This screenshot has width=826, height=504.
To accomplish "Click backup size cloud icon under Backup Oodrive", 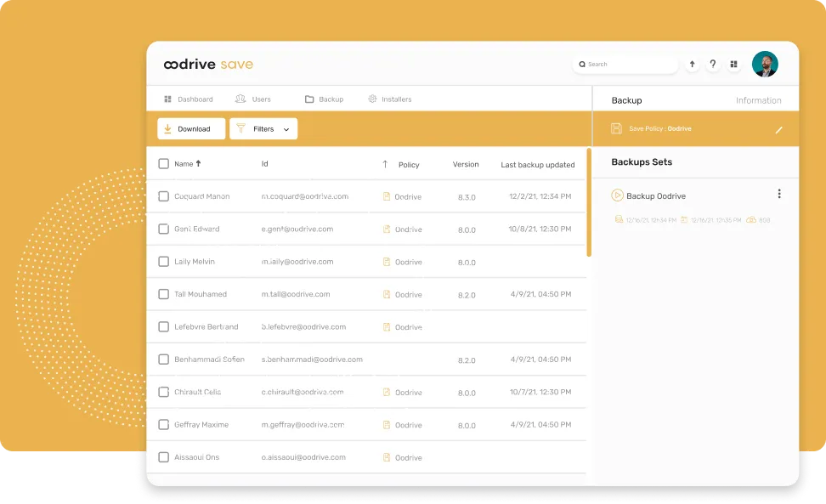I will coord(751,219).
